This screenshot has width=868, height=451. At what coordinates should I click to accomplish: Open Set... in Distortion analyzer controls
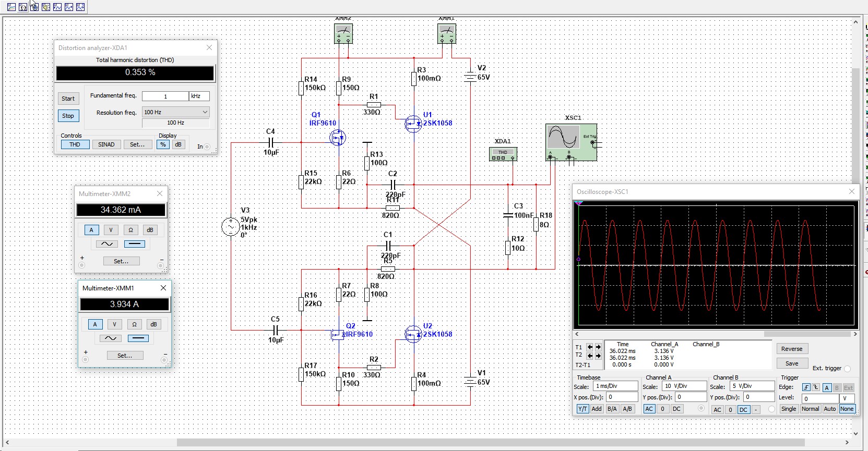(x=137, y=144)
